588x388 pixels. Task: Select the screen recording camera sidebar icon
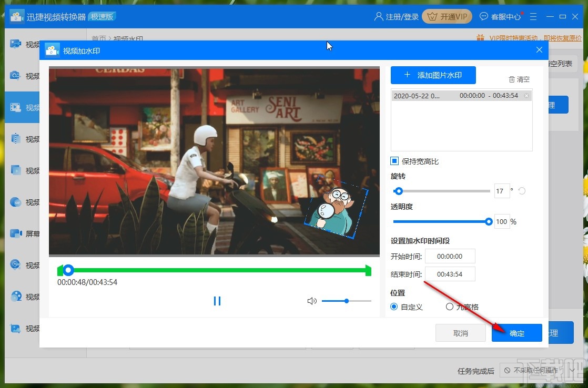[x=16, y=233]
